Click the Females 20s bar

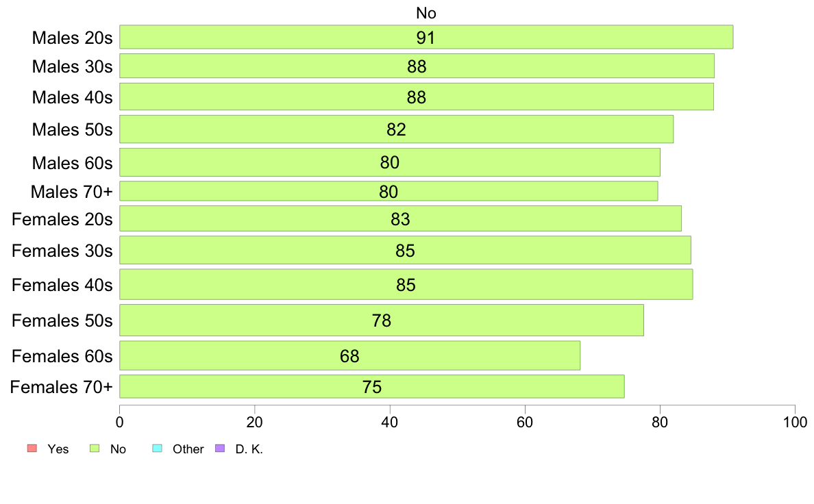tap(401, 218)
